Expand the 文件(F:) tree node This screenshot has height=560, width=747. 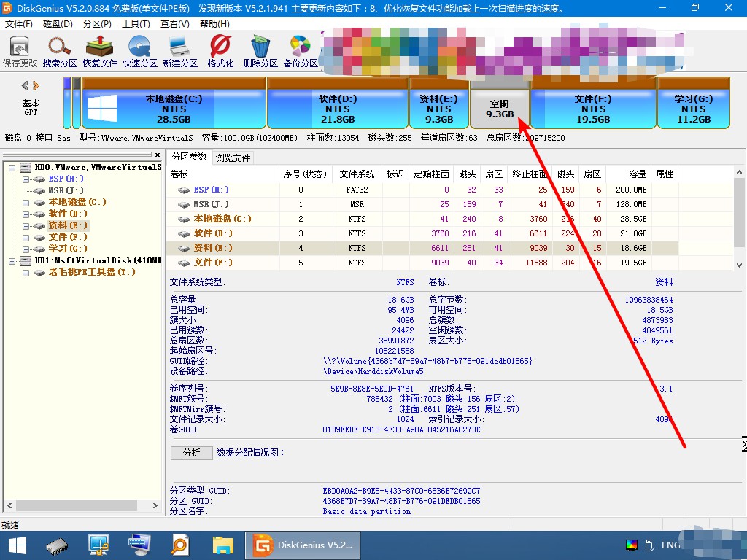[x=26, y=238]
